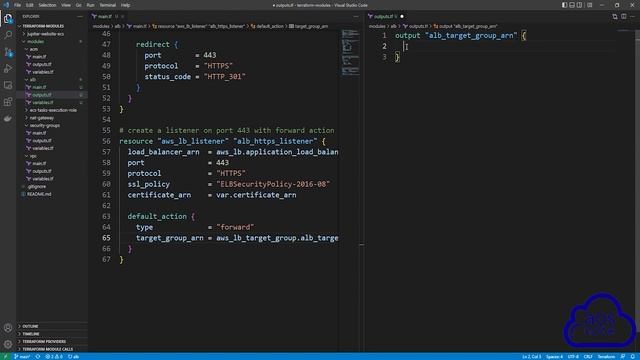
Task: Click the open changes icon in right editor
Action: [x=615, y=16]
